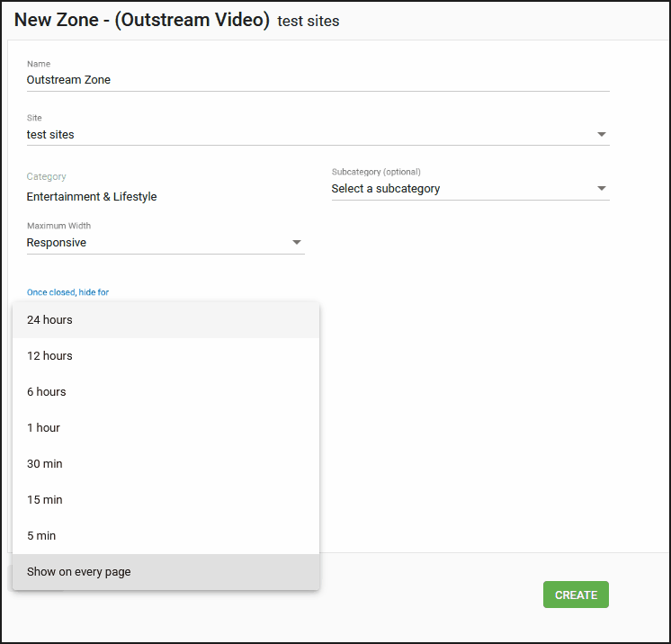Click the Name field containing Outstream Zone

[318, 79]
